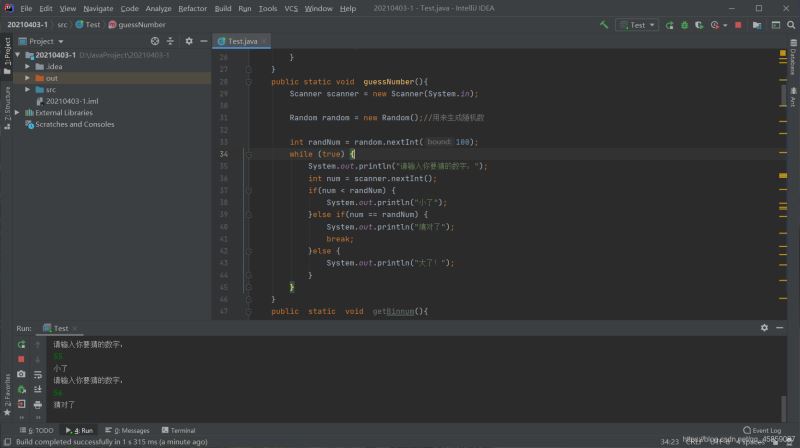
Task: Click the camera dump threads icon
Action: [x=21, y=374]
